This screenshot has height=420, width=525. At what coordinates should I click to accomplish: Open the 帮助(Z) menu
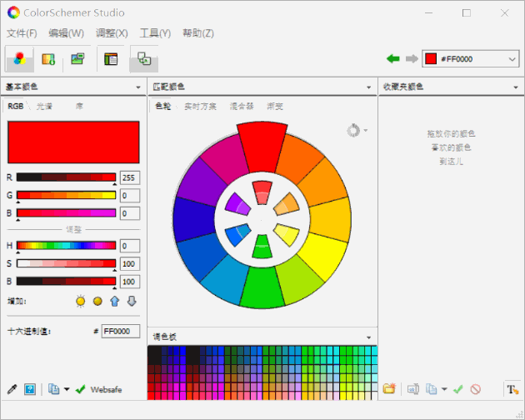(197, 33)
